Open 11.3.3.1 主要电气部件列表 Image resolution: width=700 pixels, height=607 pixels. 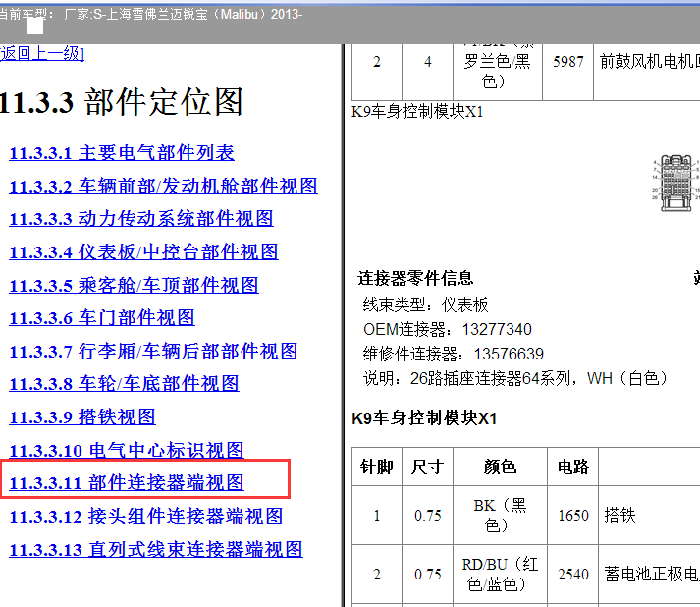pyautogui.click(x=122, y=153)
